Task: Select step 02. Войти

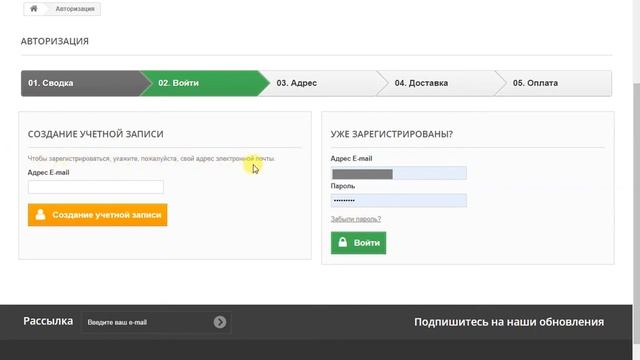Action: [204, 83]
